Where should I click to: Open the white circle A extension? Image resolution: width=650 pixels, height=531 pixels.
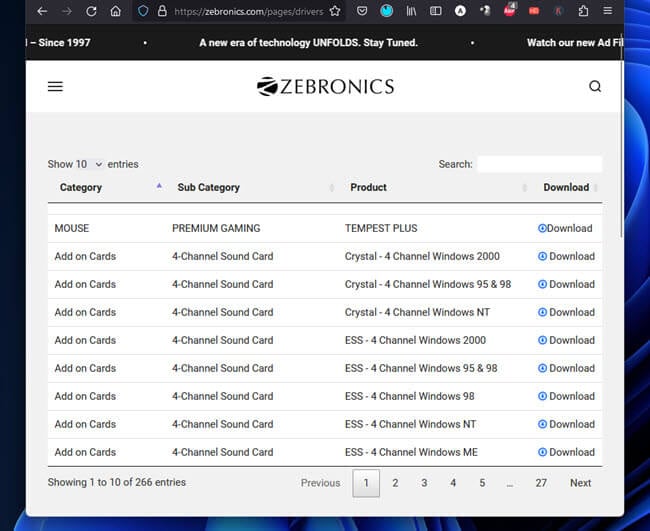coord(460,11)
